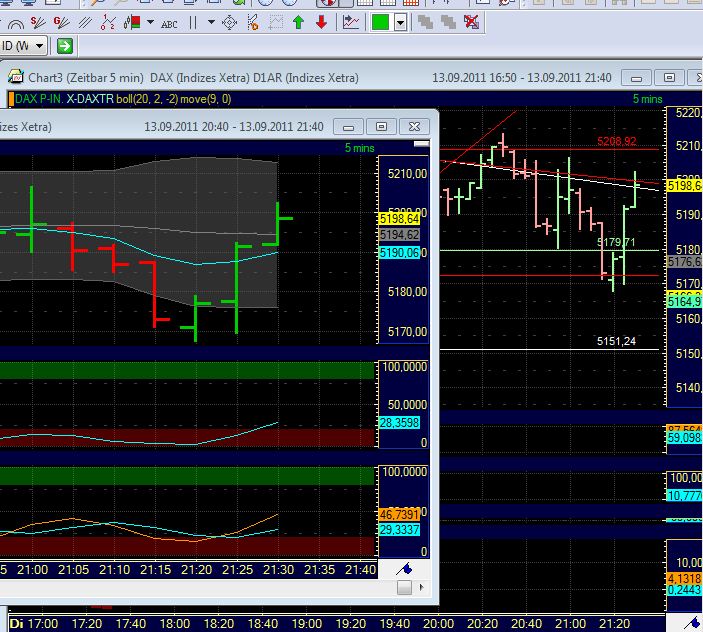
Task: Select the vertical lines tool
Action: (x=193, y=22)
